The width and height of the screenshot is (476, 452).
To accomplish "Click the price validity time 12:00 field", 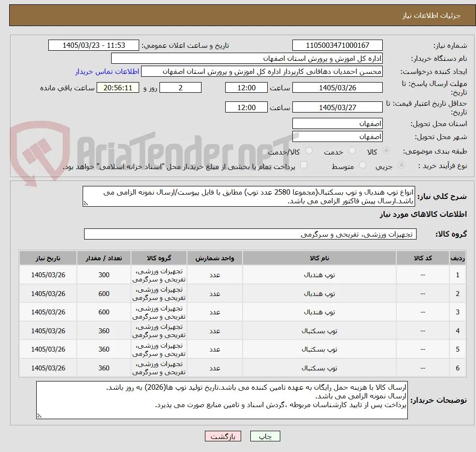I will tap(246, 107).
